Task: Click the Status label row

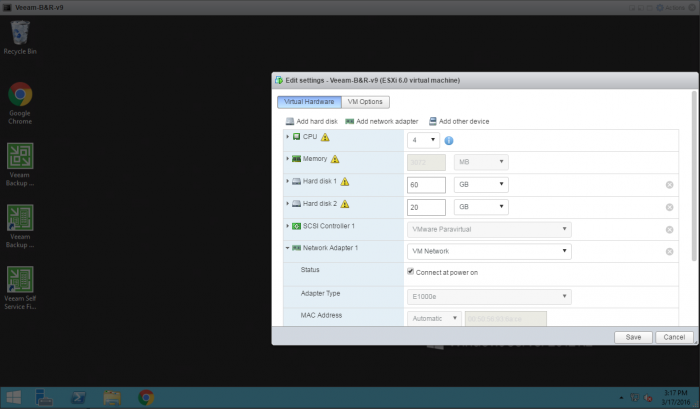Action: click(310, 270)
